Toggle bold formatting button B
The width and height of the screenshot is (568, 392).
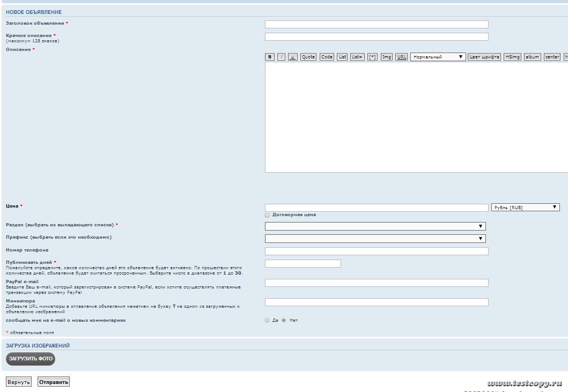pos(270,57)
